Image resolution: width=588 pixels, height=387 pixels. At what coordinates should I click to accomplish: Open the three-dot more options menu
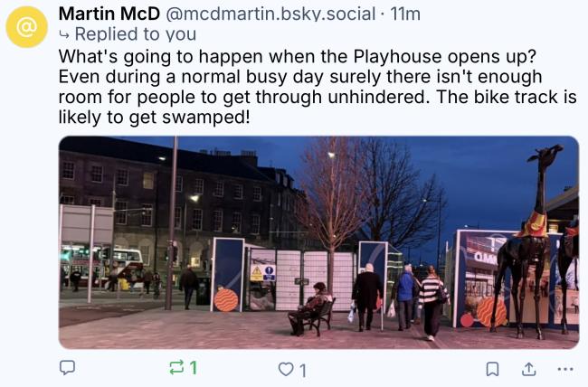(x=565, y=369)
